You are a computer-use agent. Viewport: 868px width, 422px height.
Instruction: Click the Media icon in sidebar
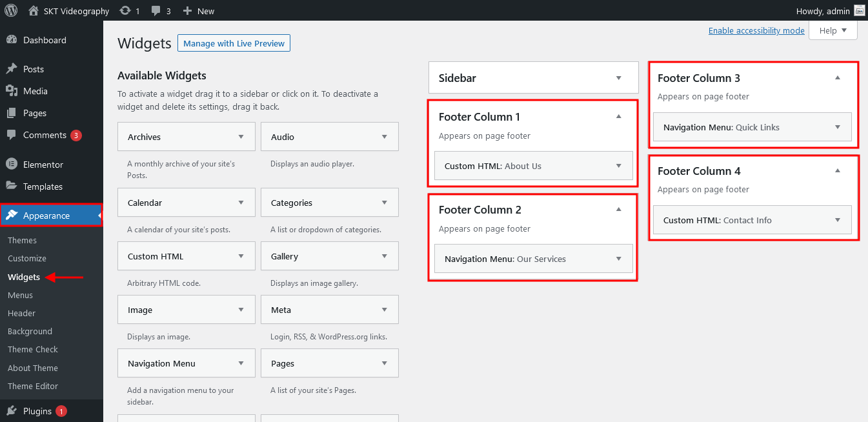12,91
